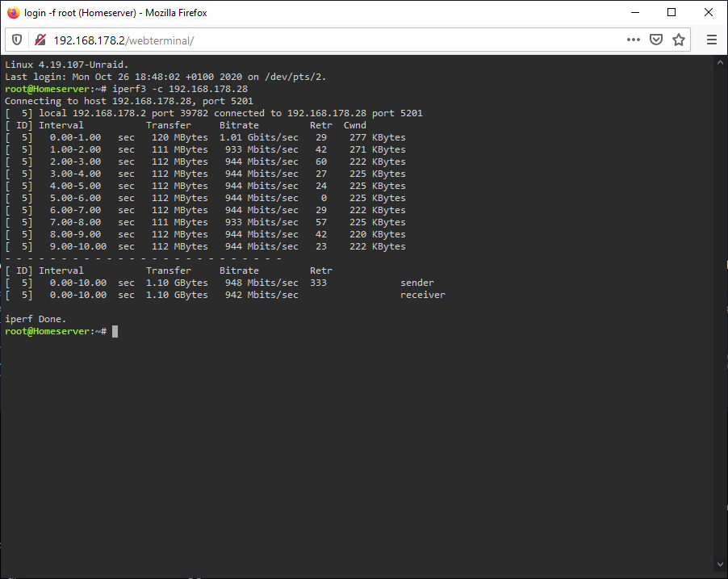Click the '220 KBytes' Cwnd value
728x579 pixels.
coord(378,234)
